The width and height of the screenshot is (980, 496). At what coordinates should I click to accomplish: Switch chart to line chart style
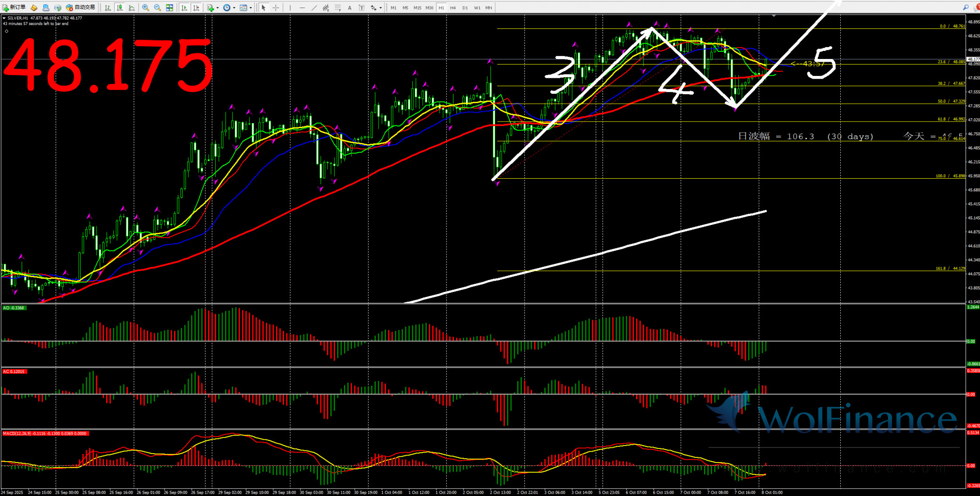[x=132, y=8]
